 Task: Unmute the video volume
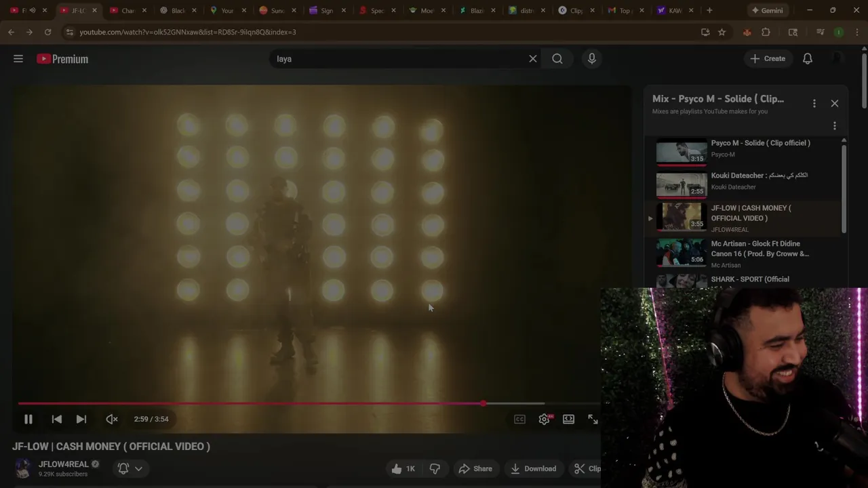click(112, 419)
